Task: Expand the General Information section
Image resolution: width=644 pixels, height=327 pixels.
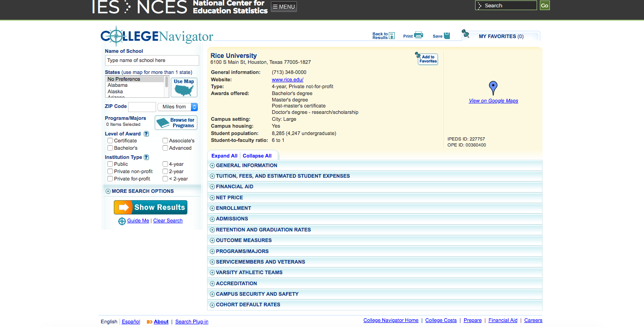Action: pos(375,165)
